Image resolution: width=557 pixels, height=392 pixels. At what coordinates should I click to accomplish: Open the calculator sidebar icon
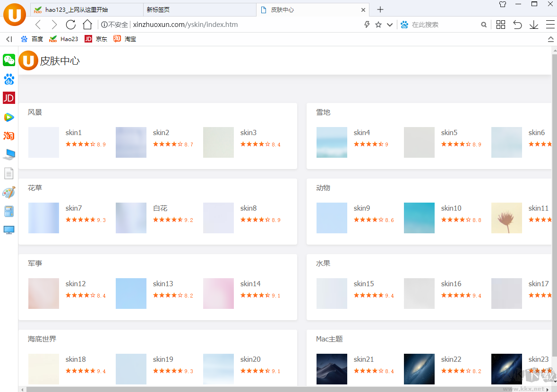coord(9,211)
